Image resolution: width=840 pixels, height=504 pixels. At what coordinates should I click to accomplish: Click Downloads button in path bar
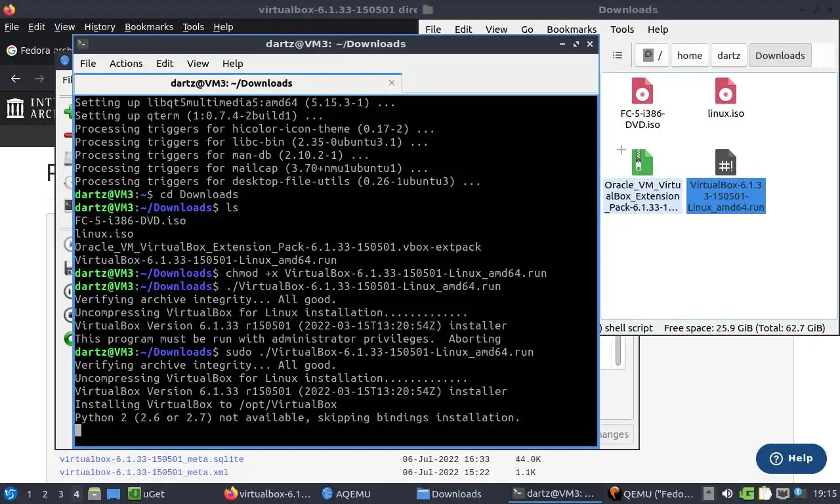[780, 56]
